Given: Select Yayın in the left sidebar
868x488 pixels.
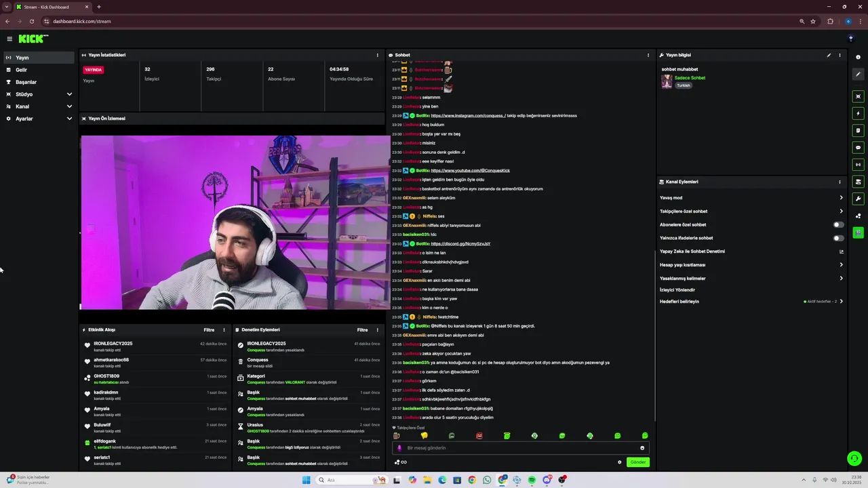Looking at the screenshot, I should click(x=39, y=58).
